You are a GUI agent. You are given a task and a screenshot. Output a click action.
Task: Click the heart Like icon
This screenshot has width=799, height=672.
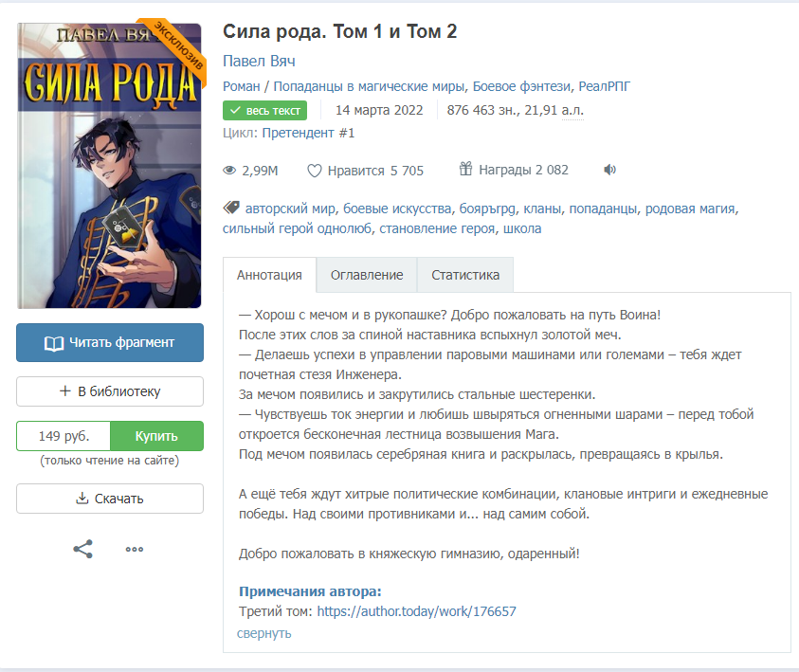pyautogui.click(x=315, y=171)
